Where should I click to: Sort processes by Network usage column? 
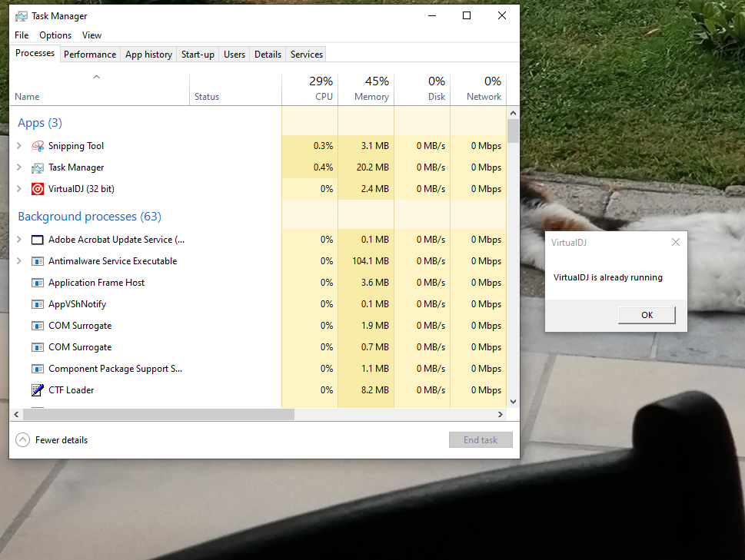478,90
